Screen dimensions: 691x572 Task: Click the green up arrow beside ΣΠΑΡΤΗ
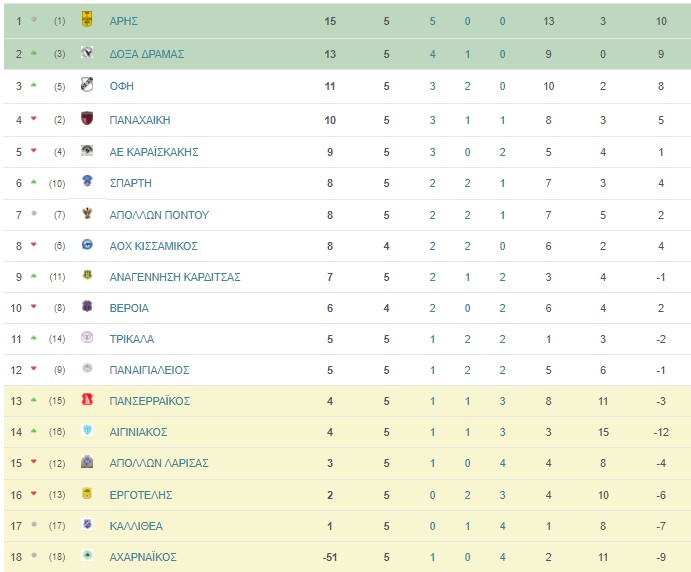tap(34, 182)
